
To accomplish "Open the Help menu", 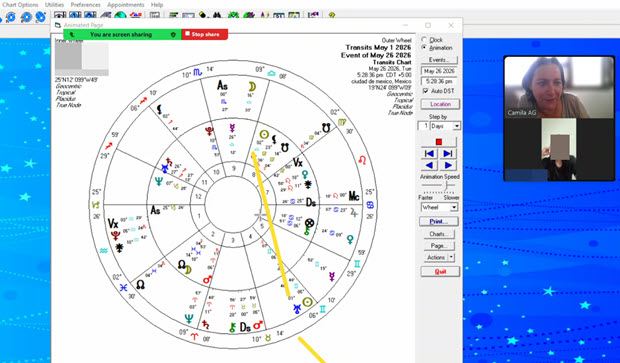I will (x=157, y=5).
